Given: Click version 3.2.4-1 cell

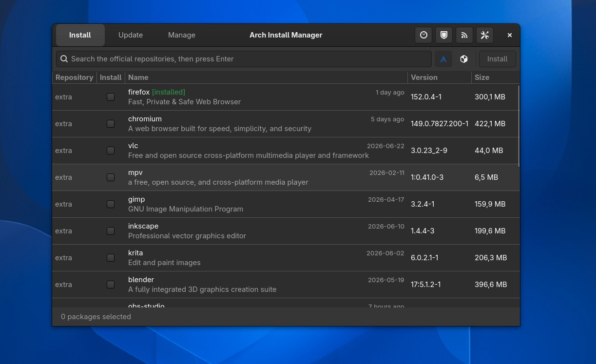Looking at the screenshot, I should [423, 204].
